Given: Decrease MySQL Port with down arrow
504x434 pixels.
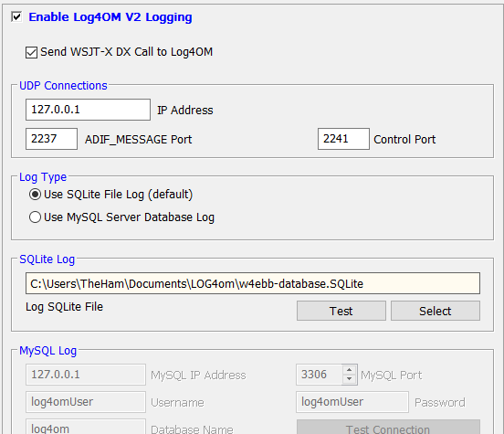Looking at the screenshot, I should 350,379.
